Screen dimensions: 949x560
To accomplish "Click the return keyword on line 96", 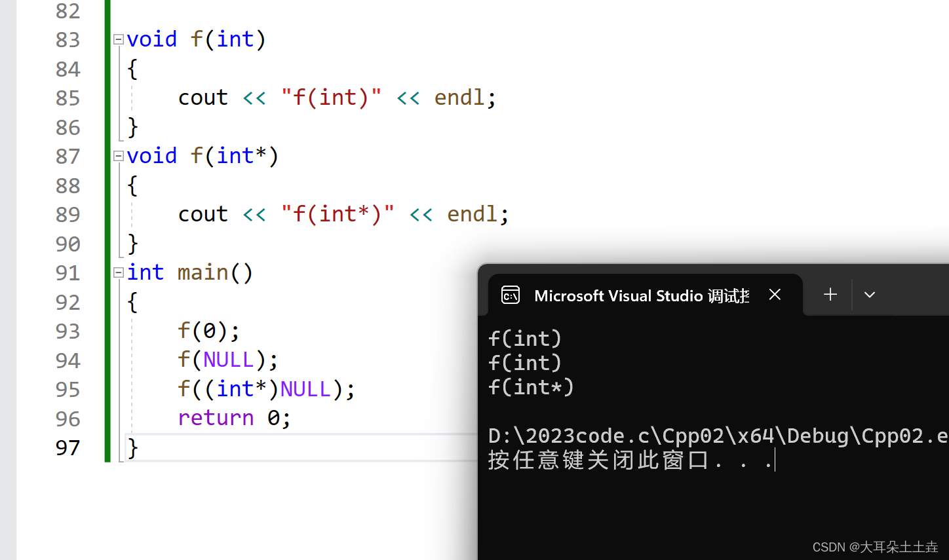I will tap(216, 418).
